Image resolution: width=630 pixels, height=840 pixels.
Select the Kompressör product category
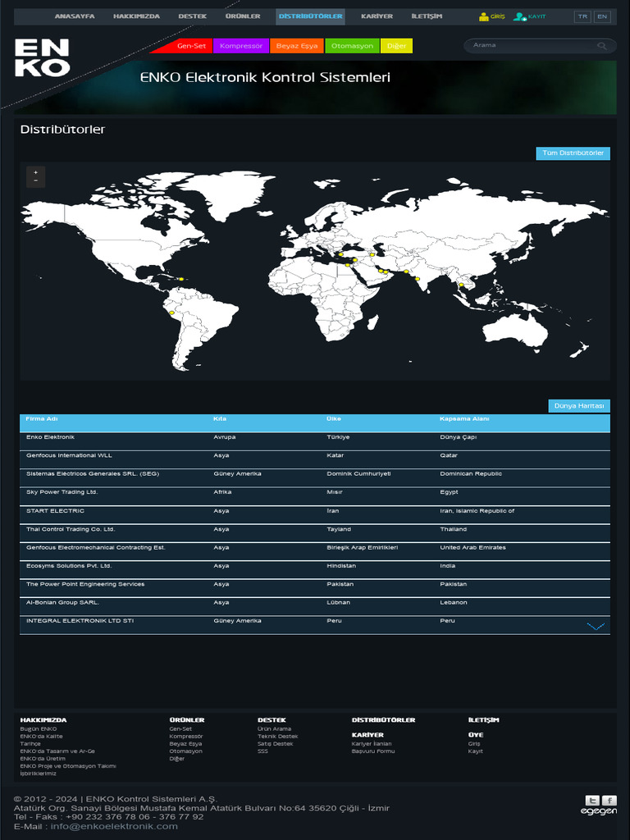click(241, 46)
